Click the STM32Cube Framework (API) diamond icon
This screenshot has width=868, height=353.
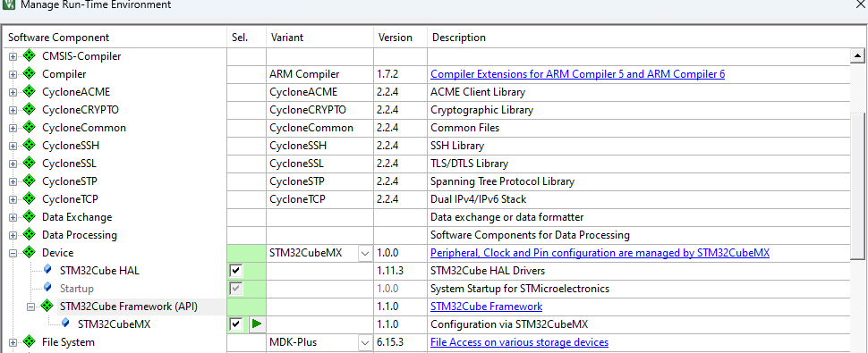pos(47,306)
